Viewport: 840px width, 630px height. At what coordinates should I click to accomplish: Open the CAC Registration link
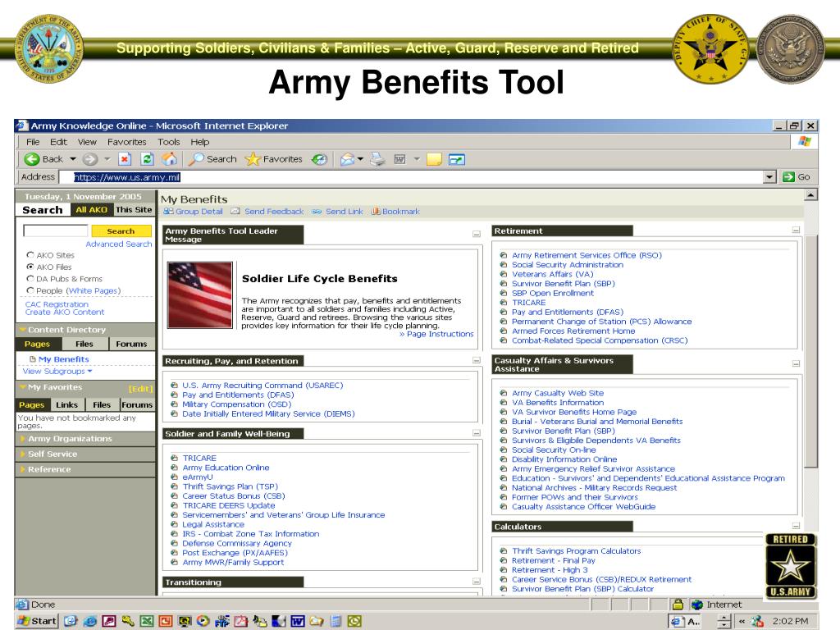coord(57,304)
